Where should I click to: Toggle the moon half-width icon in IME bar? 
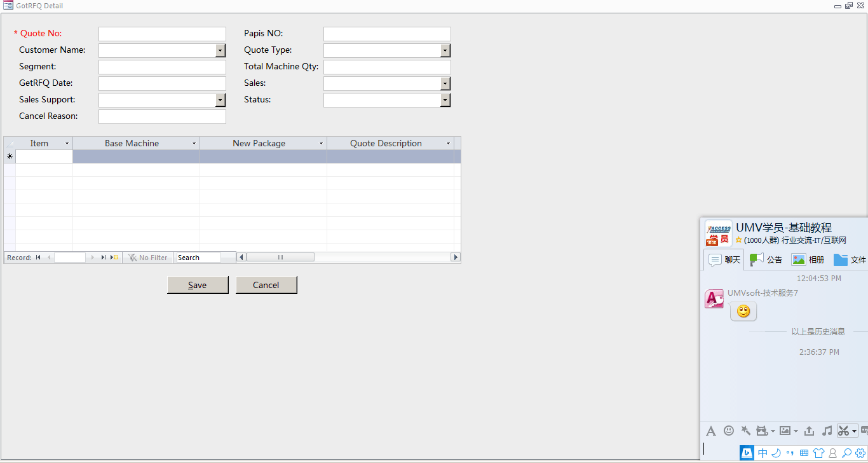776,453
